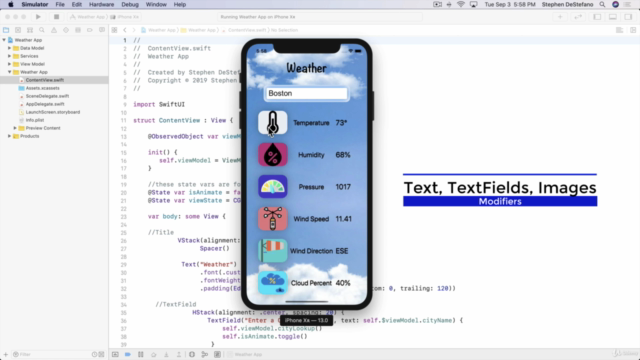Click the related items grid icon in editor
This screenshot has width=640, height=360.
click(x=114, y=30)
